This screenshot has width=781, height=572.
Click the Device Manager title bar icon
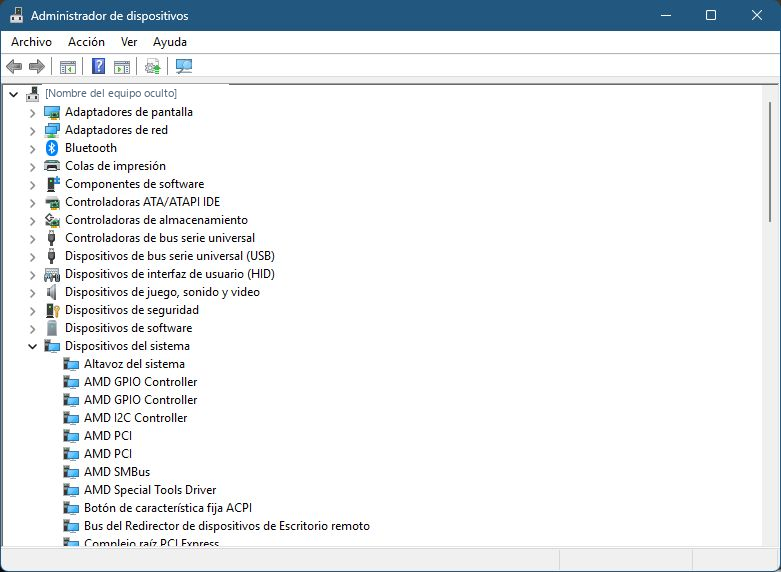(x=16, y=15)
